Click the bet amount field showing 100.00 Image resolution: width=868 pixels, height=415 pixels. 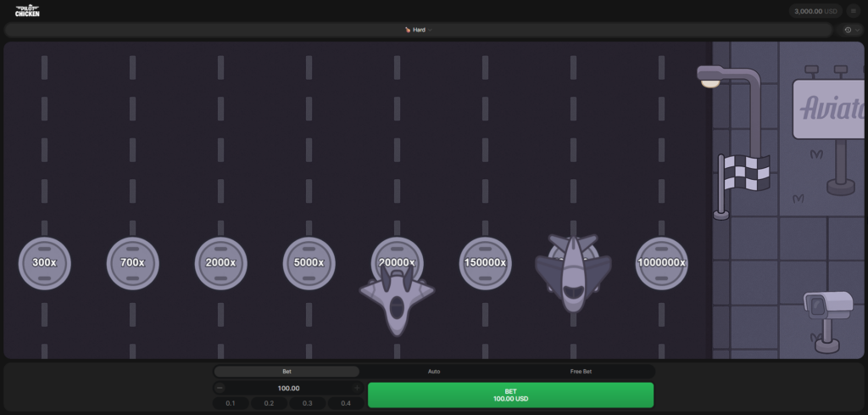pyautogui.click(x=288, y=388)
